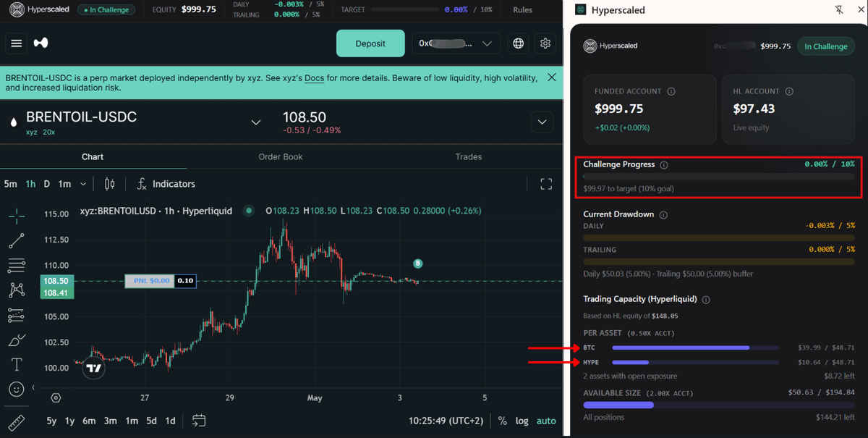This screenshot has height=438, width=868.
Task: Open the Rules link in top bar
Action: pos(523,10)
